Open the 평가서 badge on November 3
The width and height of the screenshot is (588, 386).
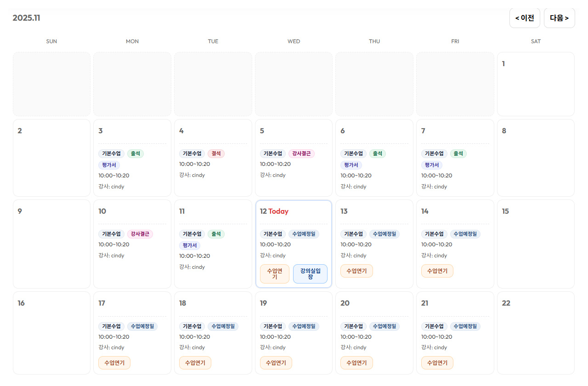109,165
